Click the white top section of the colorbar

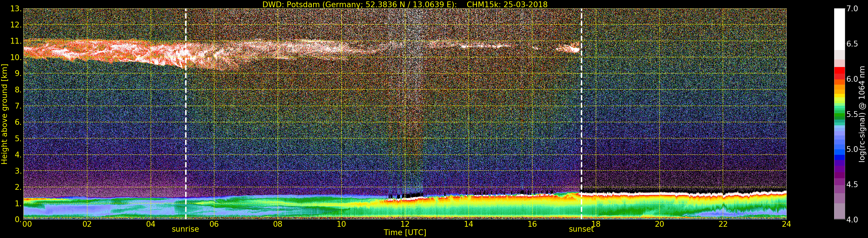click(x=839, y=29)
